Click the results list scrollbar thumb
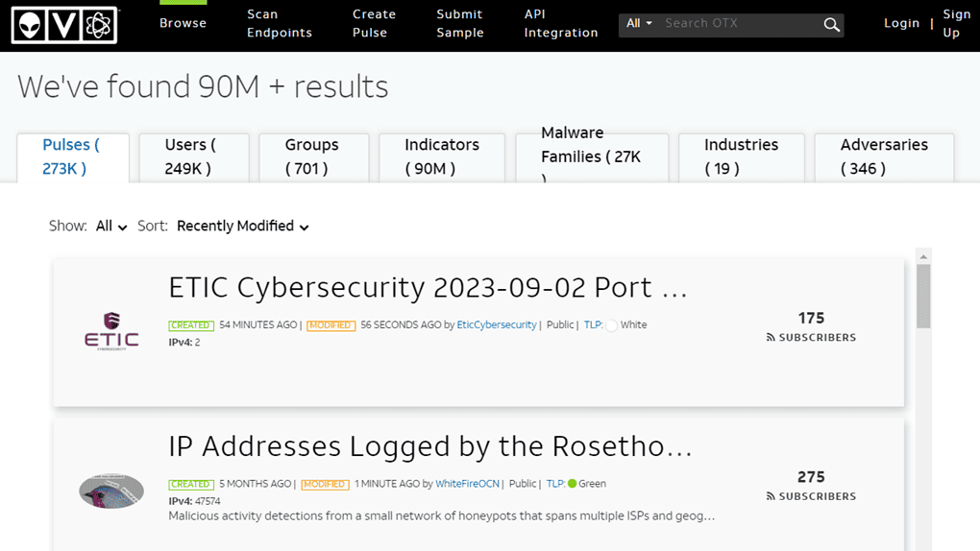Screen dimensions: 980x551 pos(923,296)
